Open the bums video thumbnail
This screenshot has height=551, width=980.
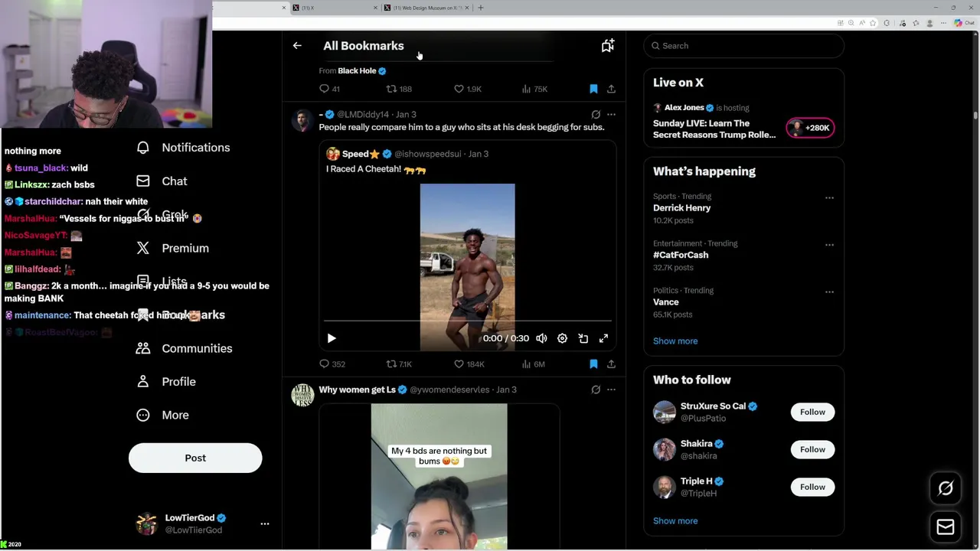(439, 477)
